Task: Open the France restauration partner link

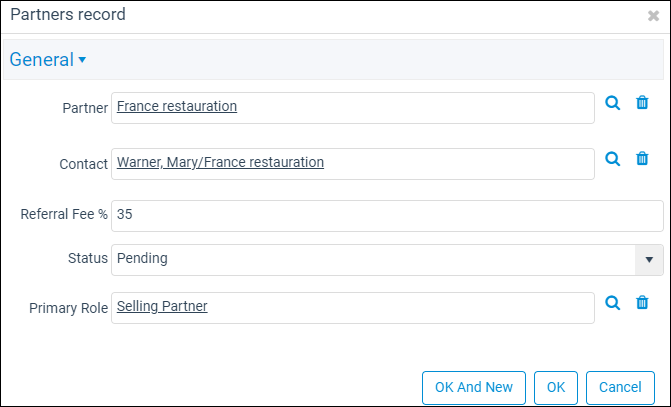Action: click(x=177, y=106)
